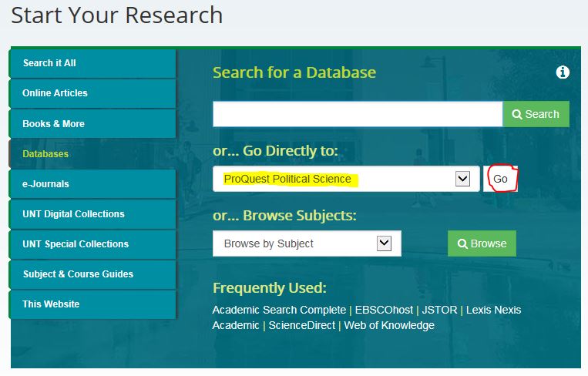Select the Books & More tab
588x376 pixels.
pos(92,124)
